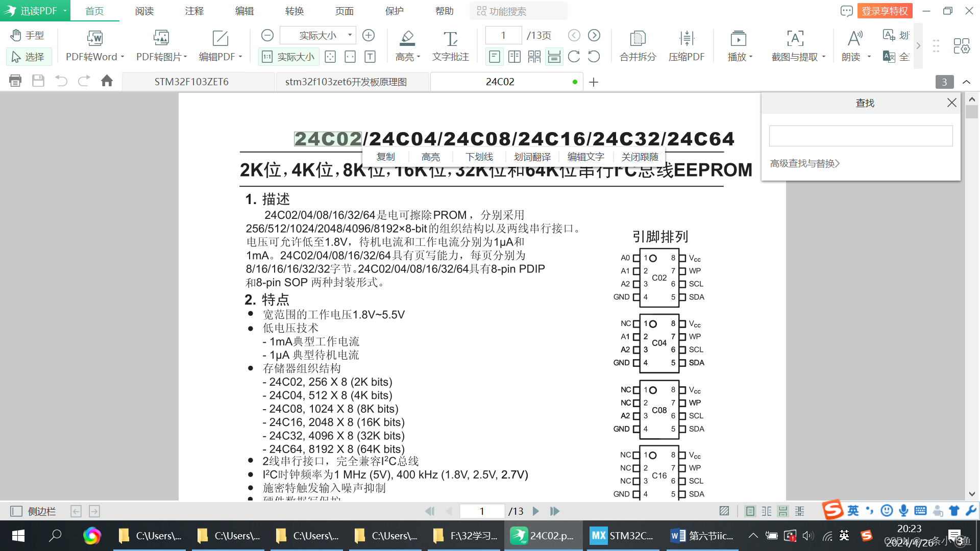Toggle 实际大小 actual size view
The image size is (980, 551).
pyautogui.click(x=288, y=57)
